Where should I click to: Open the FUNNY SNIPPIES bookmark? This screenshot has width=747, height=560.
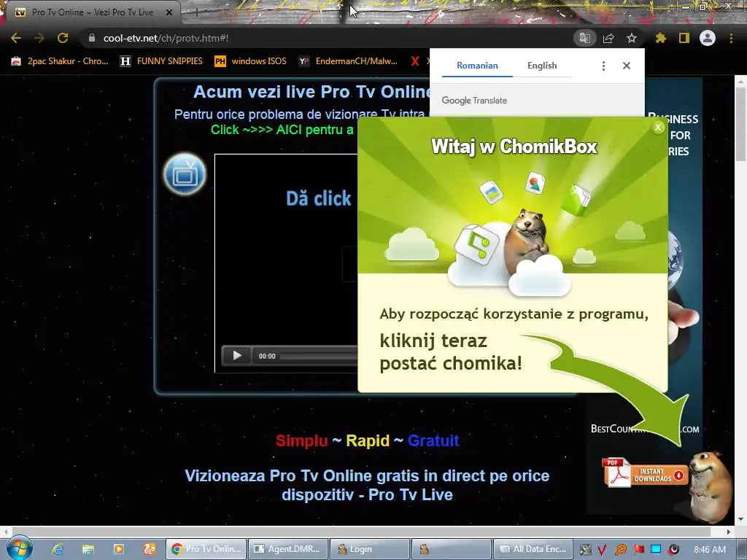point(161,61)
